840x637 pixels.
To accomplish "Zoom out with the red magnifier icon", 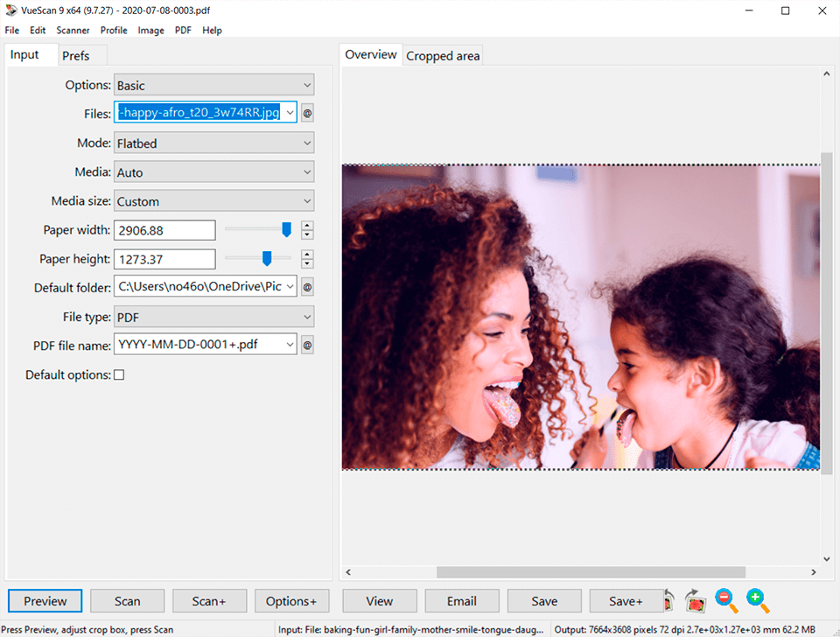I will pyautogui.click(x=726, y=600).
